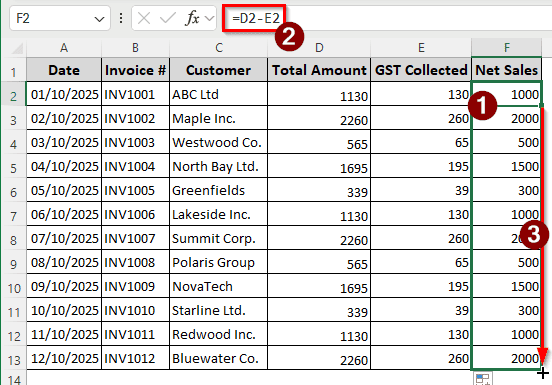Select cell with date 12/10/2025
552x385 pixels.
click(x=64, y=358)
